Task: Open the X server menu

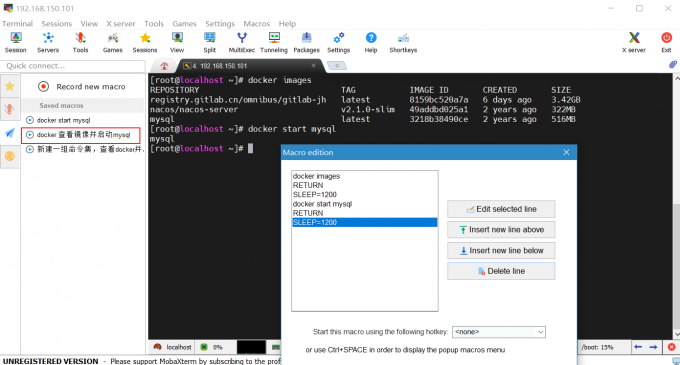Action: pyautogui.click(x=121, y=23)
